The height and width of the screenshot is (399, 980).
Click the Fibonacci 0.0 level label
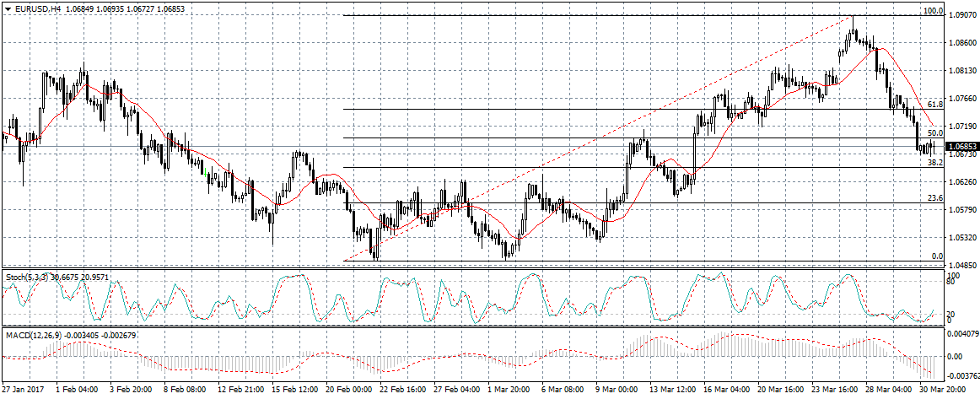[x=936, y=256]
